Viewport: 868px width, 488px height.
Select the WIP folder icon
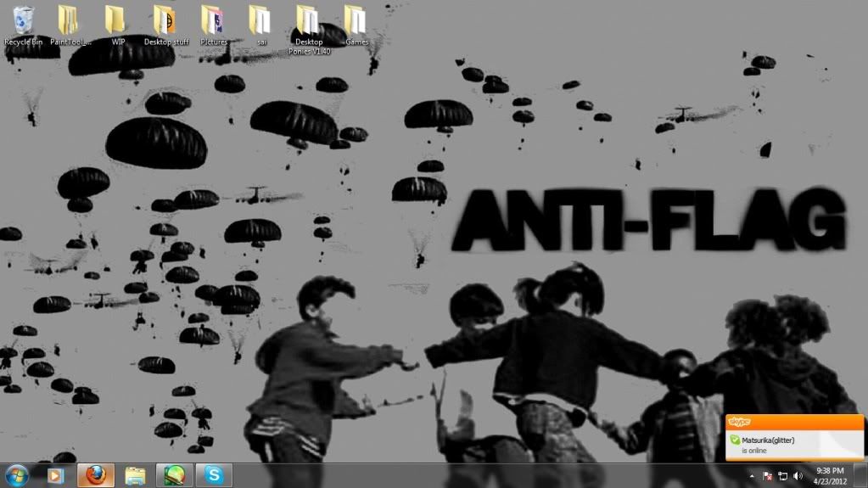[x=117, y=25]
